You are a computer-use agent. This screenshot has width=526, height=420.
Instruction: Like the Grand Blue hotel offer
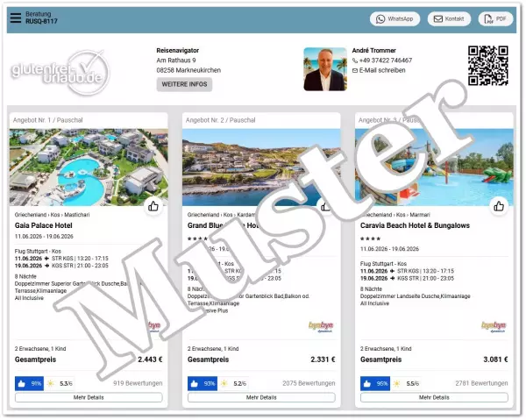click(x=326, y=206)
